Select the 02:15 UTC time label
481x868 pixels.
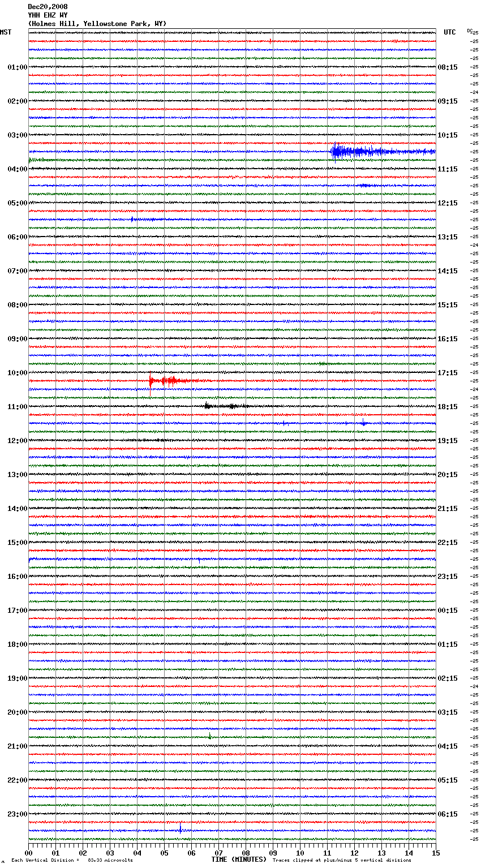pyautogui.click(x=448, y=678)
